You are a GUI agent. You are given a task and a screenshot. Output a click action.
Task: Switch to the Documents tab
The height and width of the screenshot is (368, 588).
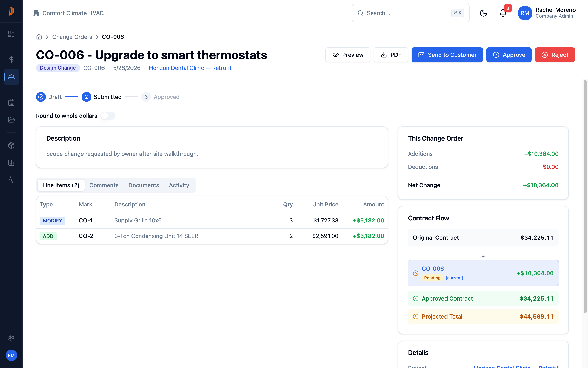tap(144, 185)
